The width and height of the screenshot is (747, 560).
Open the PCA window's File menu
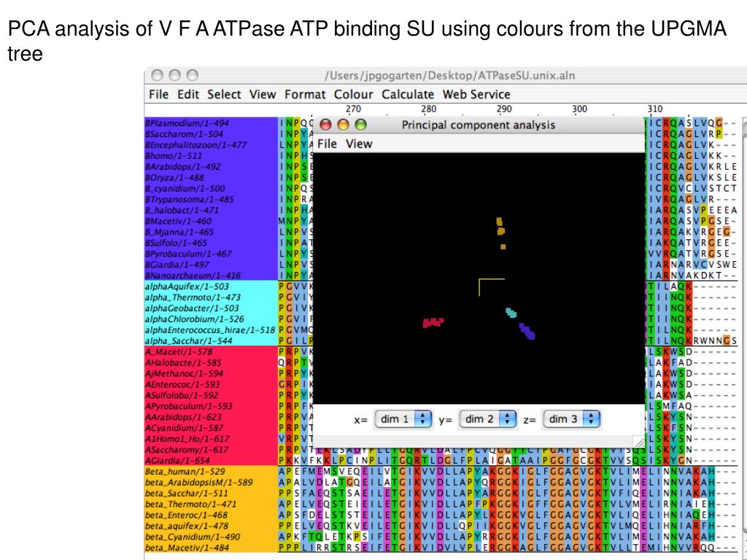click(x=327, y=144)
